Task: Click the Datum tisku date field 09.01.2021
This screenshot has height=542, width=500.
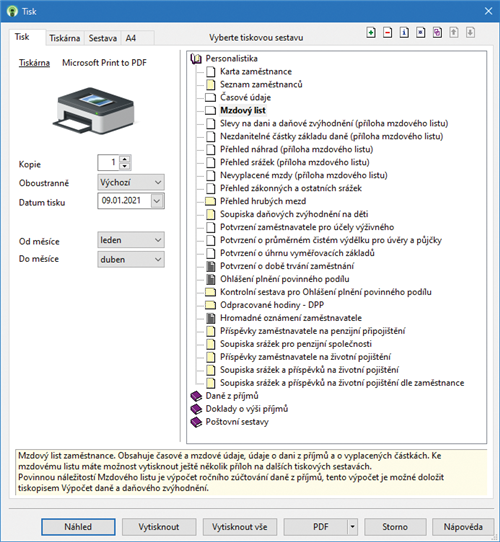Action: pos(124,200)
